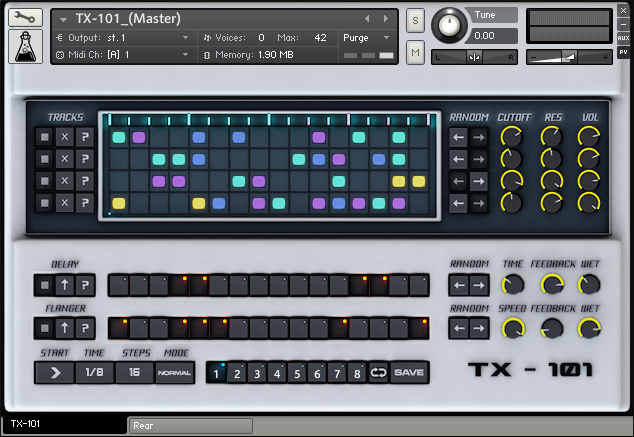Shift the first track pattern right
The image size is (634, 437).
[479, 137]
